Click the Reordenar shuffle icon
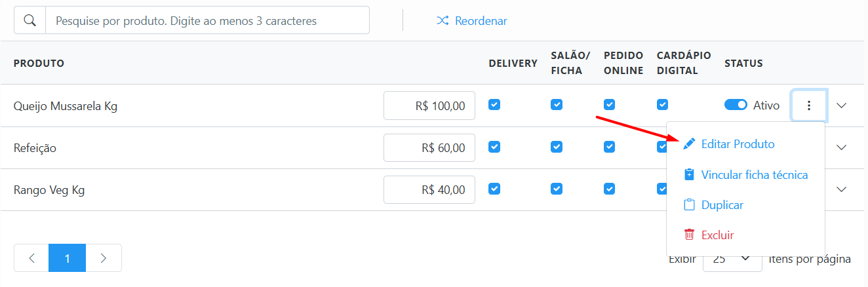This screenshot has width=868, height=287. [x=443, y=21]
